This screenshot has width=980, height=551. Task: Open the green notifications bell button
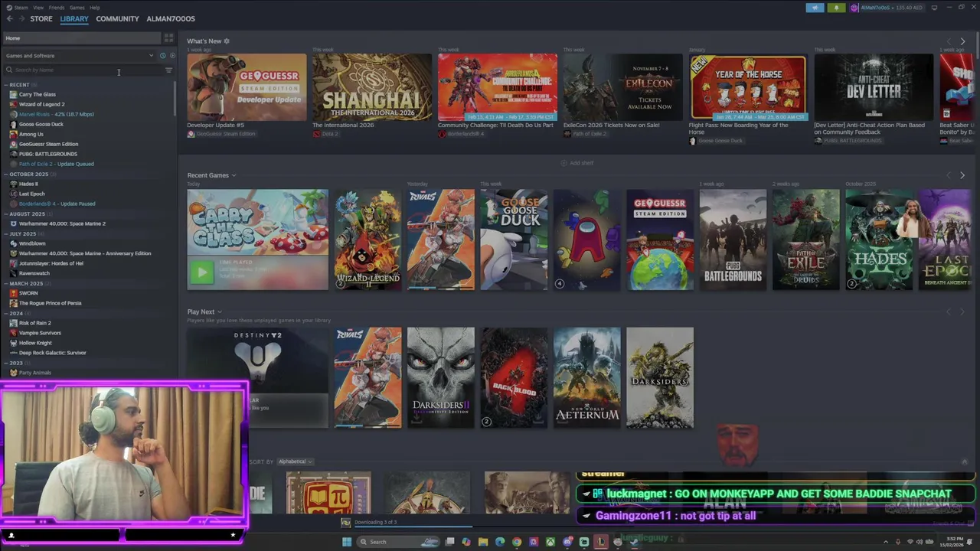click(836, 8)
